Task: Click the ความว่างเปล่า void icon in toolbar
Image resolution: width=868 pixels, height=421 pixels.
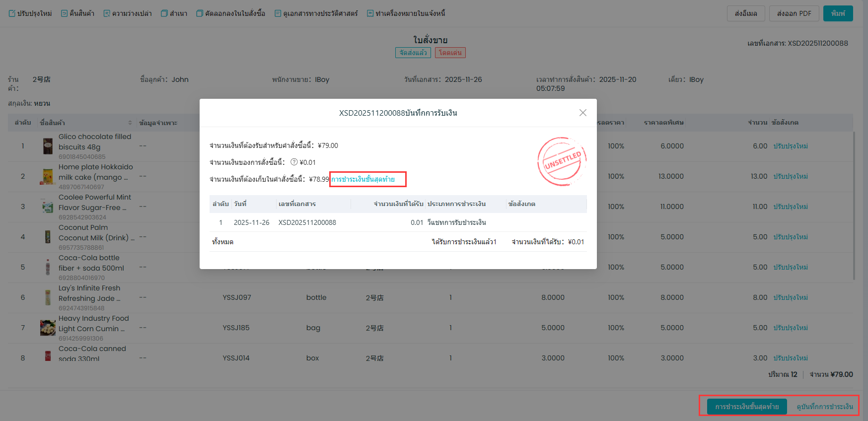Action: [107, 13]
